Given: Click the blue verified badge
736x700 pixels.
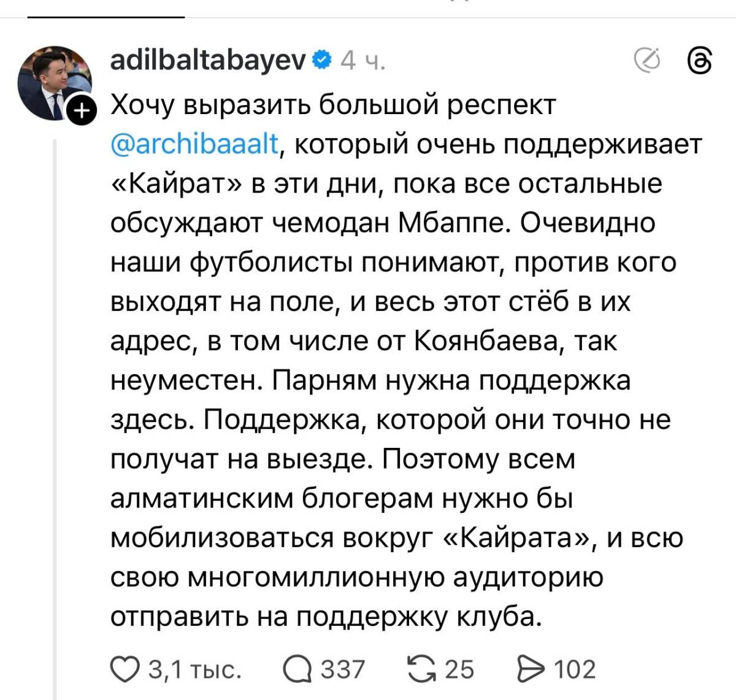Looking at the screenshot, I should click(322, 60).
